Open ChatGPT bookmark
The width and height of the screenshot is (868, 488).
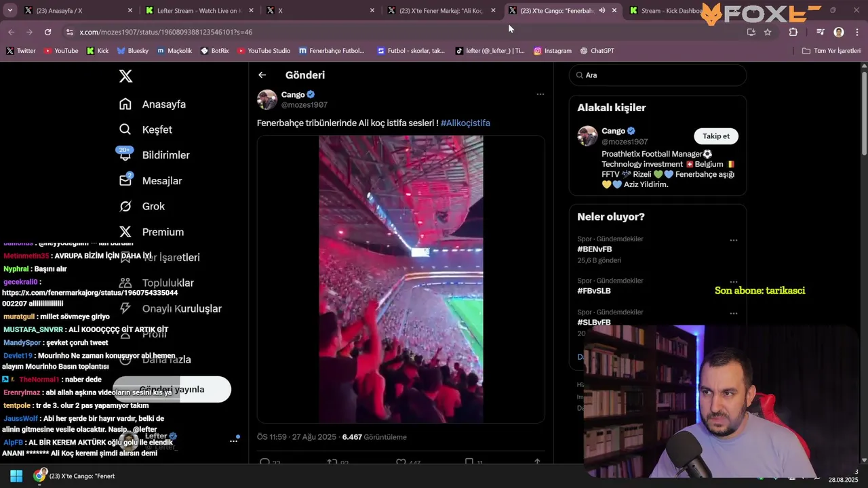coord(597,51)
